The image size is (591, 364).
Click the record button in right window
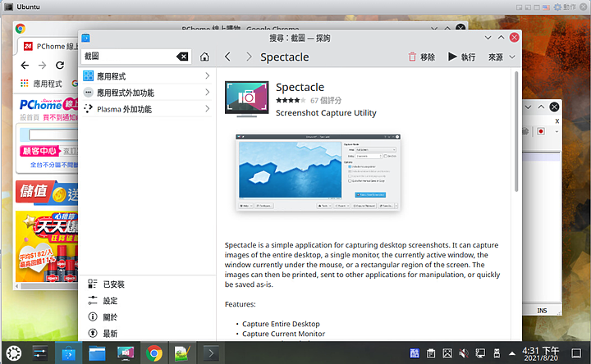(541, 131)
